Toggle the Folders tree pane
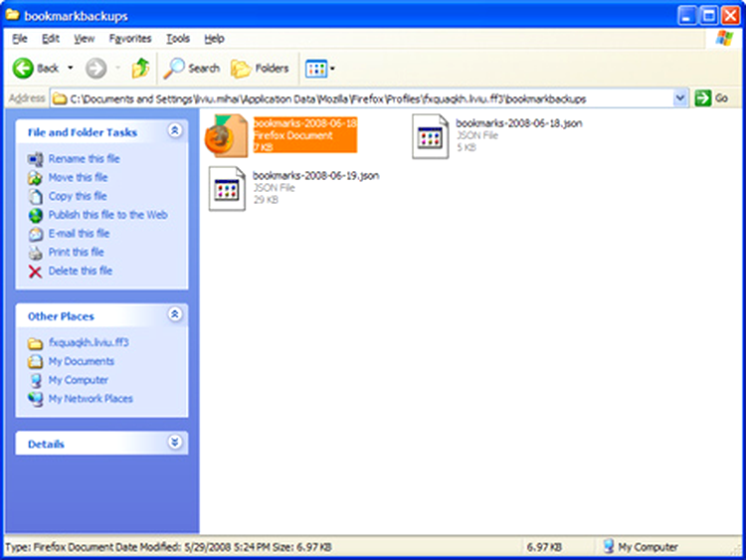This screenshot has height=560, width=746. [x=261, y=69]
